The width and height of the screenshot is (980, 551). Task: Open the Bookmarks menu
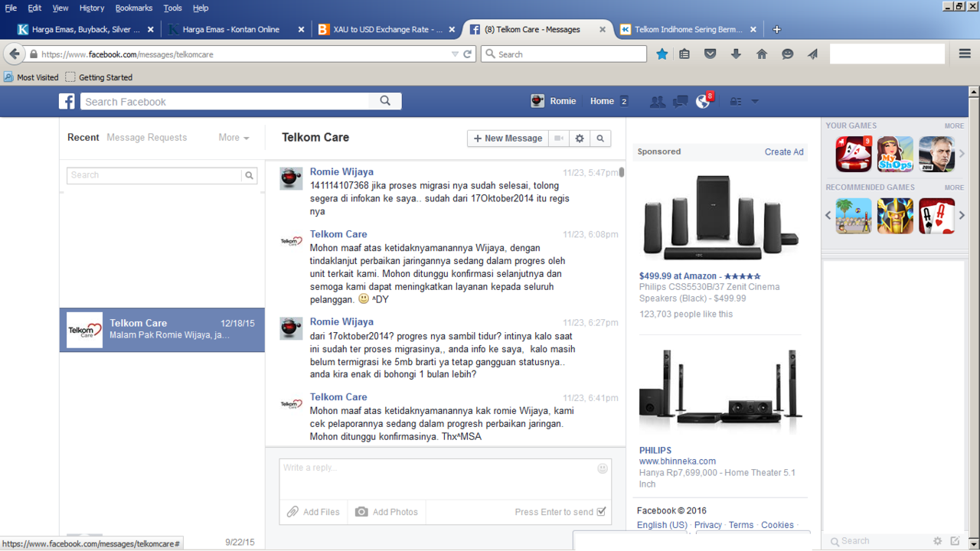pos(134,8)
